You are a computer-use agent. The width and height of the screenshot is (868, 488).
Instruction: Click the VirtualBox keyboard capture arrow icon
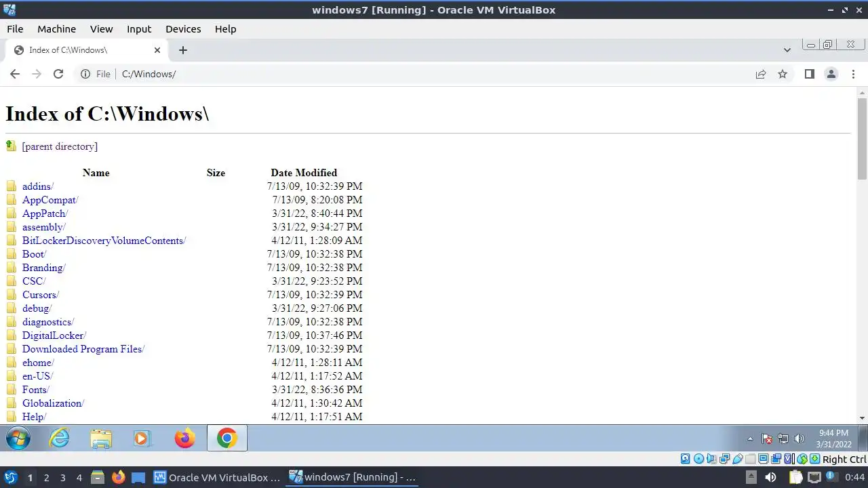(814, 459)
